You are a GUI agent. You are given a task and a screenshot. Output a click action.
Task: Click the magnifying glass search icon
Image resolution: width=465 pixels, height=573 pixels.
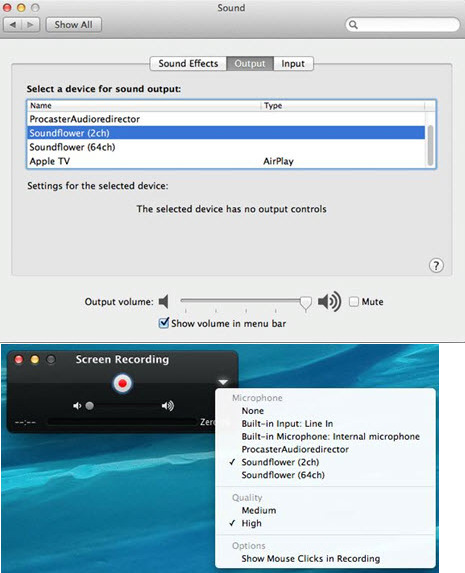pos(353,24)
